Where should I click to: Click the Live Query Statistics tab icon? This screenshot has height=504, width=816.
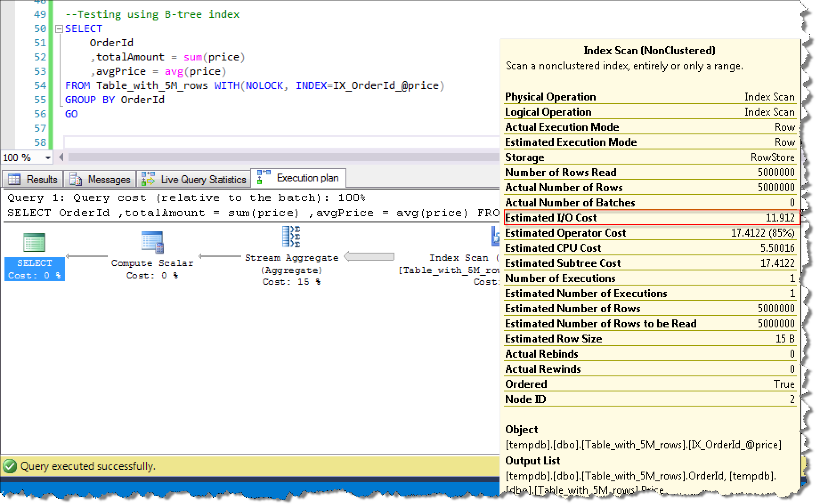[x=148, y=179]
